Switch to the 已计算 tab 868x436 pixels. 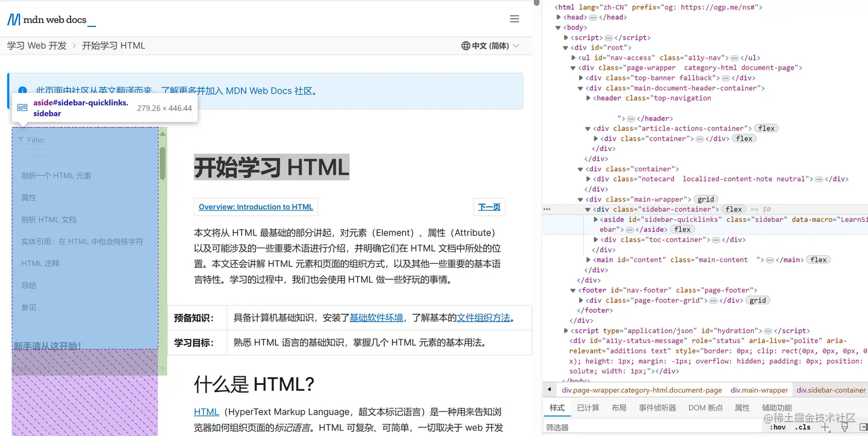[588, 408]
